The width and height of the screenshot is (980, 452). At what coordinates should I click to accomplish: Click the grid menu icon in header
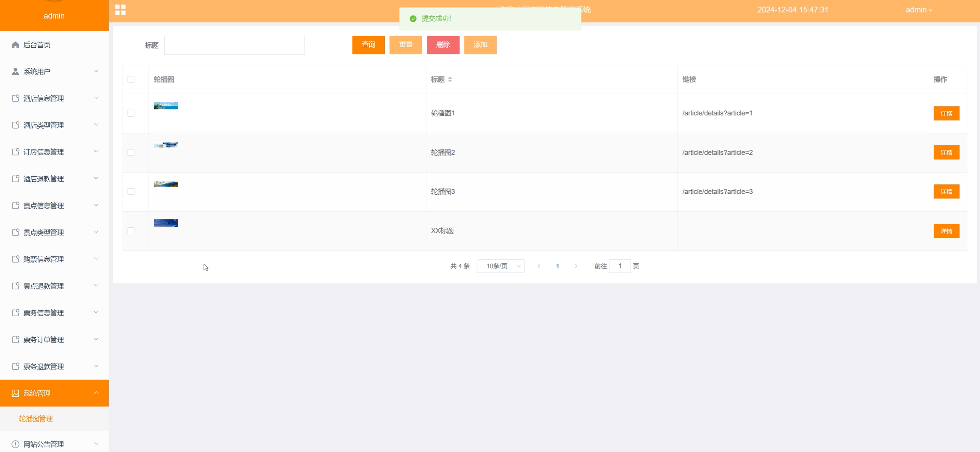click(120, 10)
